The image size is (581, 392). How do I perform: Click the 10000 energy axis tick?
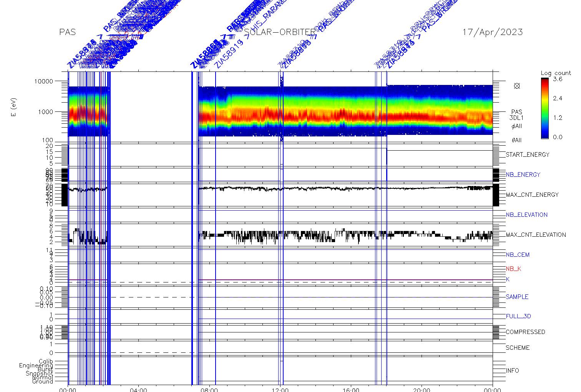pos(43,81)
